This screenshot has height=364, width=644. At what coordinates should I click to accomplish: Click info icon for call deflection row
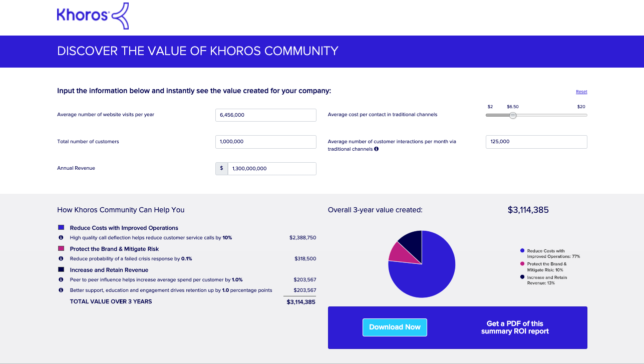[61, 238]
